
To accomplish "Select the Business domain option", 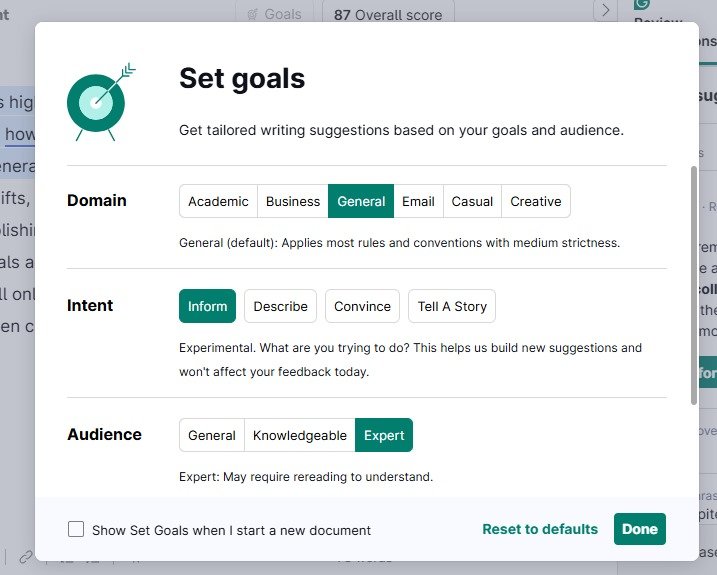I will [x=293, y=201].
